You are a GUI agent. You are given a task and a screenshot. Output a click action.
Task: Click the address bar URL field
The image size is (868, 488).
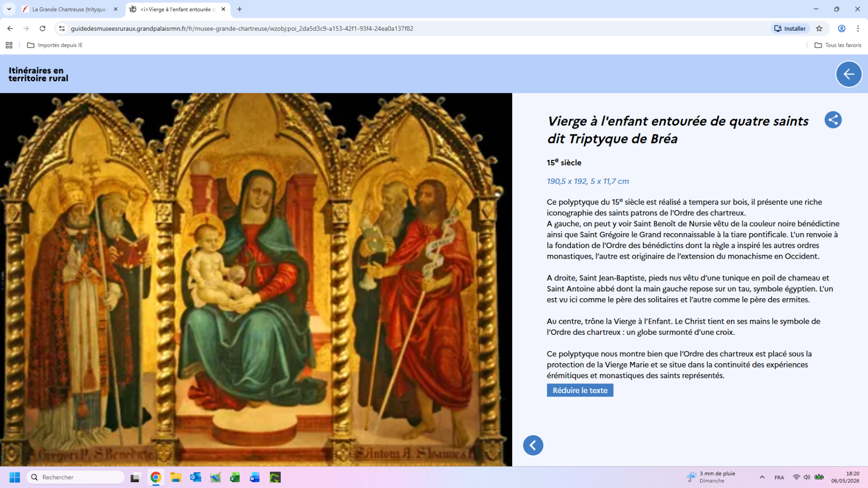click(x=415, y=28)
